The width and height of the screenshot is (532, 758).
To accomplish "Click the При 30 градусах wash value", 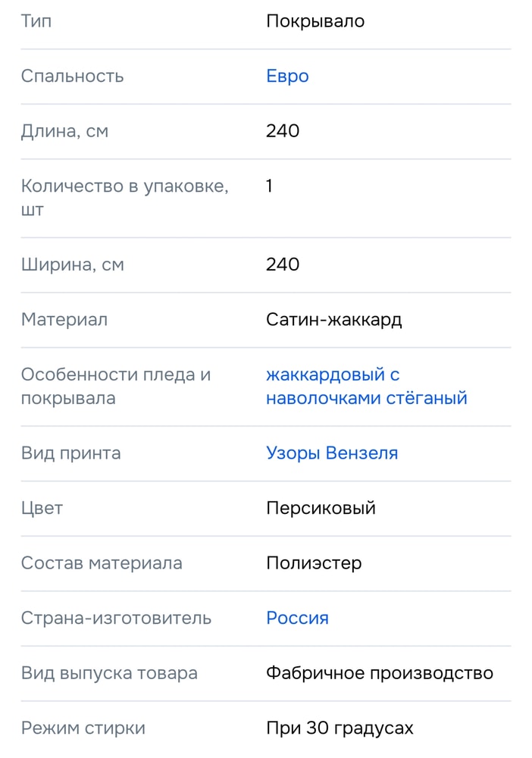I will (x=340, y=728).
